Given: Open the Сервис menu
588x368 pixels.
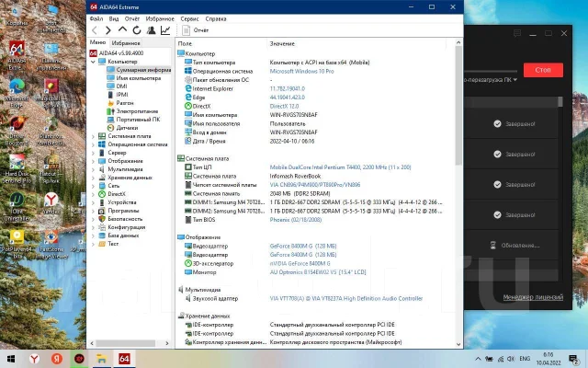Looking at the screenshot, I should click(189, 18).
